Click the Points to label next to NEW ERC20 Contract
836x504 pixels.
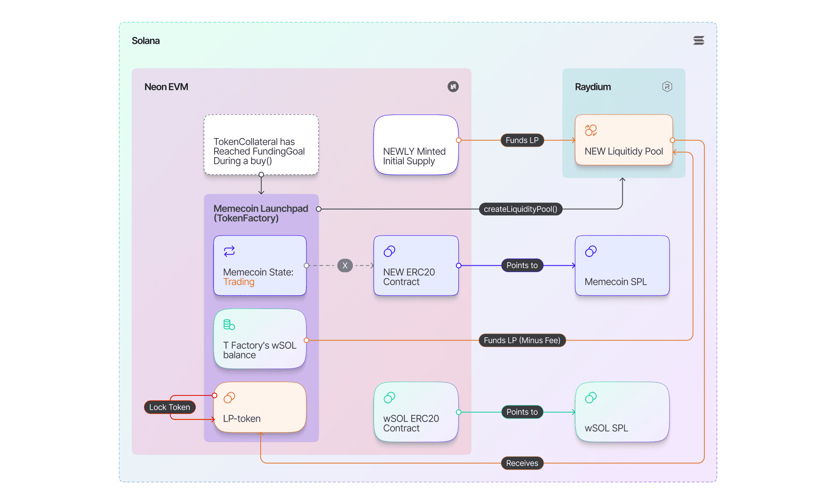click(x=522, y=265)
